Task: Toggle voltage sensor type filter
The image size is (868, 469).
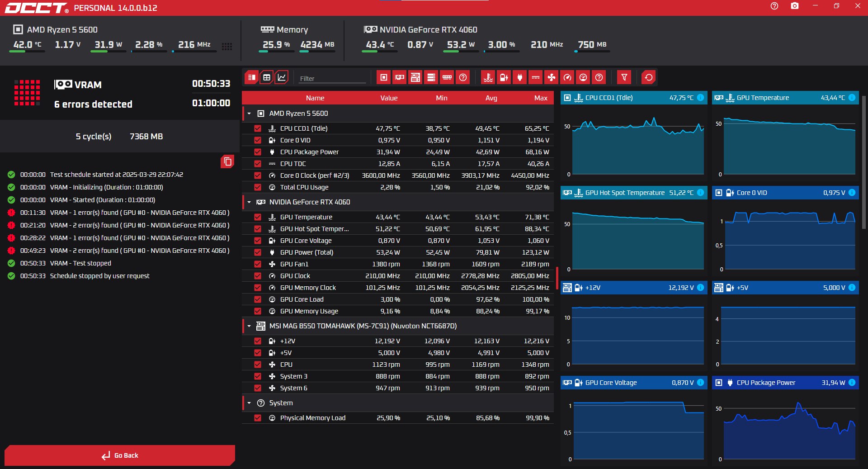Action: pos(504,77)
